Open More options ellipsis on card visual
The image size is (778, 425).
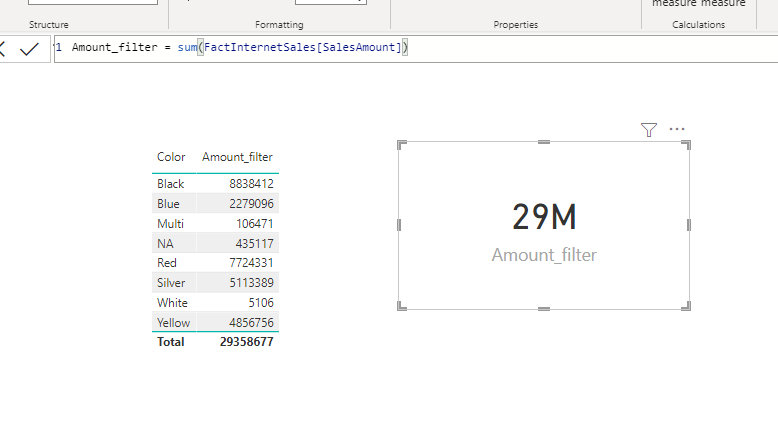point(677,129)
